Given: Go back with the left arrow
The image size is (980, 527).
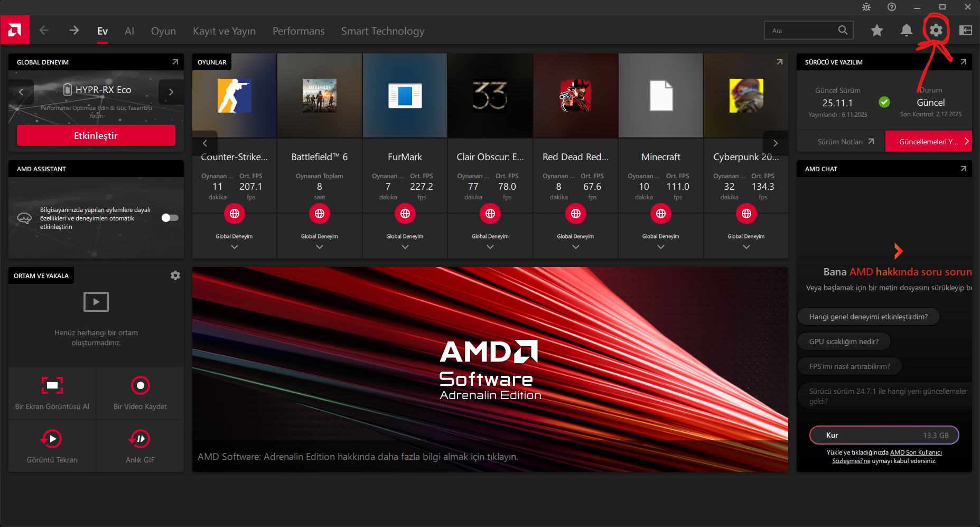Looking at the screenshot, I should [x=44, y=30].
